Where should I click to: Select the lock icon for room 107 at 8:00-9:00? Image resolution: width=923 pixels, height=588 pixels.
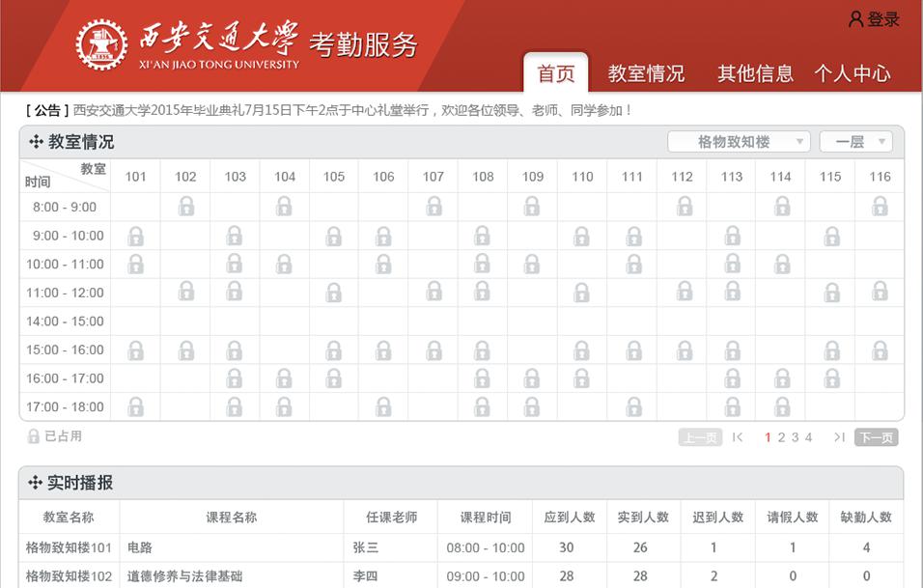(433, 206)
